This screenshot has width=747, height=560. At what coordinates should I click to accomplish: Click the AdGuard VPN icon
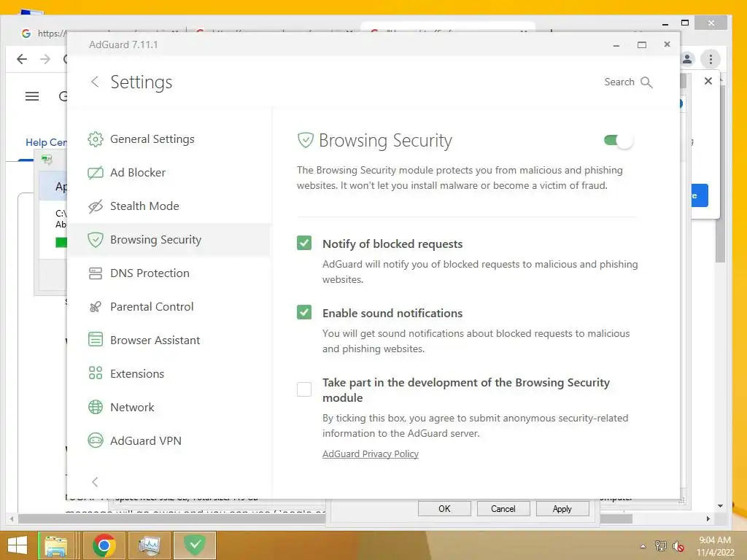[96, 440]
